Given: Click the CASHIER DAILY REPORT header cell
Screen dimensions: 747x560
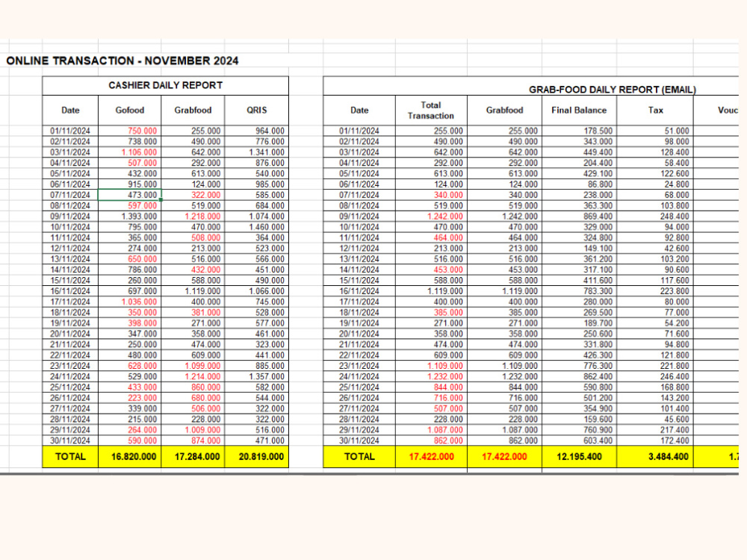Looking at the screenshot, I should (165, 85).
